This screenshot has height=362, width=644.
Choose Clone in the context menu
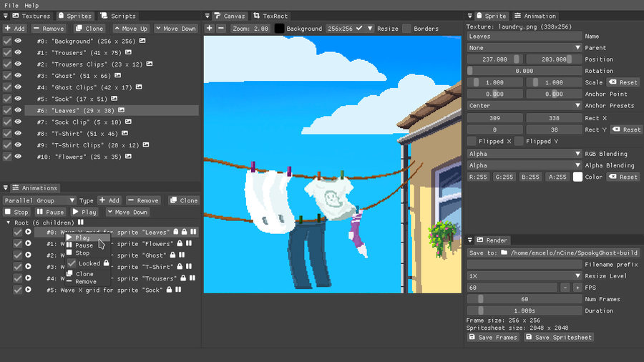click(x=84, y=274)
